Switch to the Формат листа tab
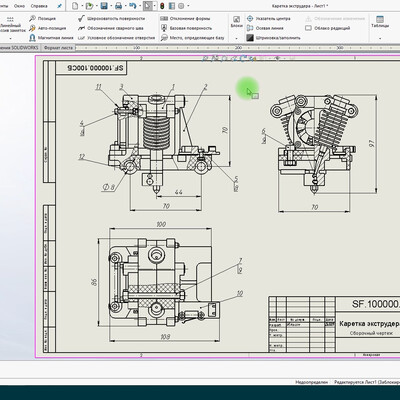Screen dimensions: 400x400 click(x=58, y=48)
